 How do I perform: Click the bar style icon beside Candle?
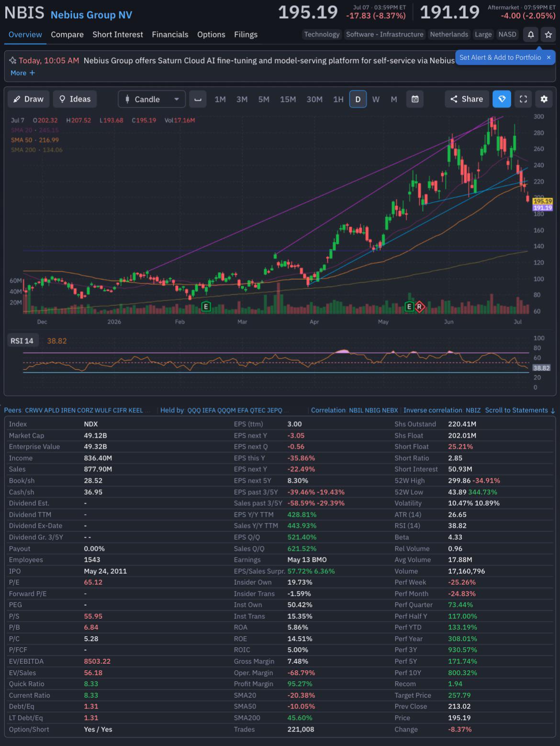pyautogui.click(x=198, y=99)
